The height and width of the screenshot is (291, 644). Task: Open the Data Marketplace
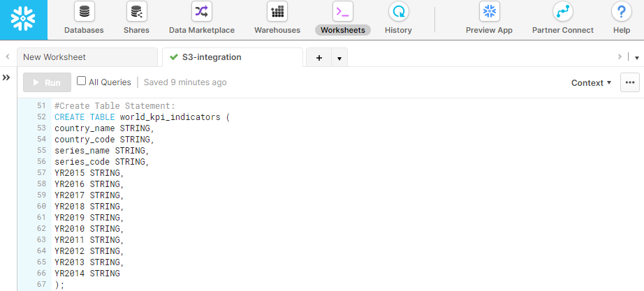(201, 20)
